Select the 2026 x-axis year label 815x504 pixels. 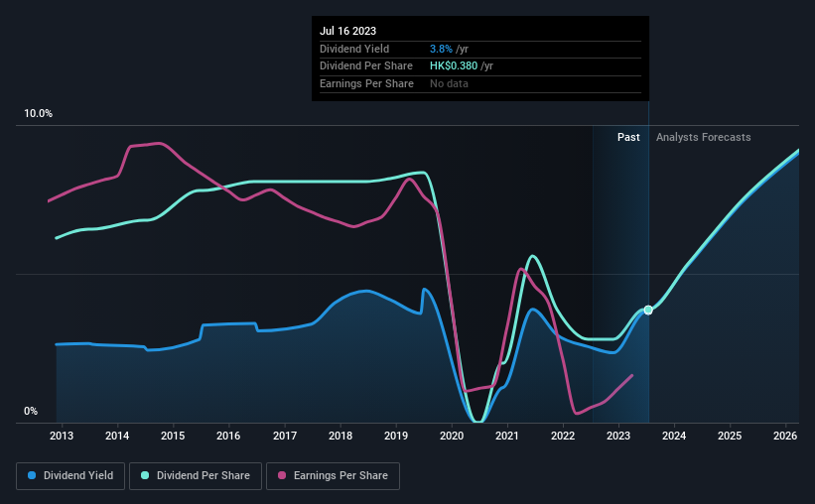tap(785, 436)
